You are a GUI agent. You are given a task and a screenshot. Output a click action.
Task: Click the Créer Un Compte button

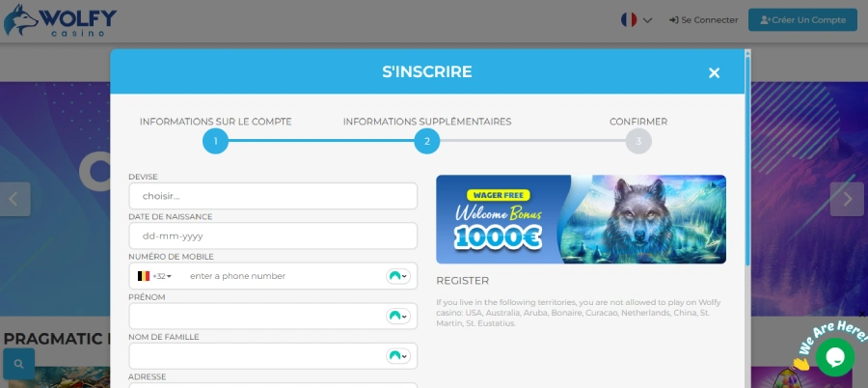point(802,20)
